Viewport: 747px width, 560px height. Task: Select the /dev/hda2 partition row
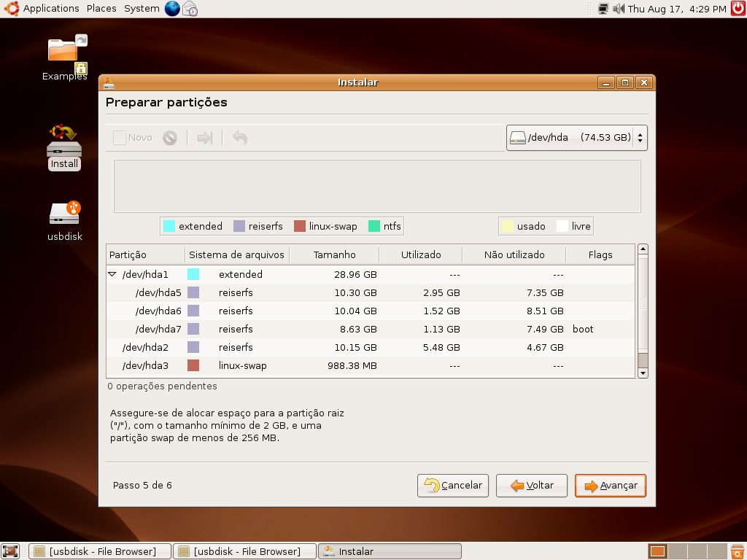pyautogui.click(x=371, y=347)
